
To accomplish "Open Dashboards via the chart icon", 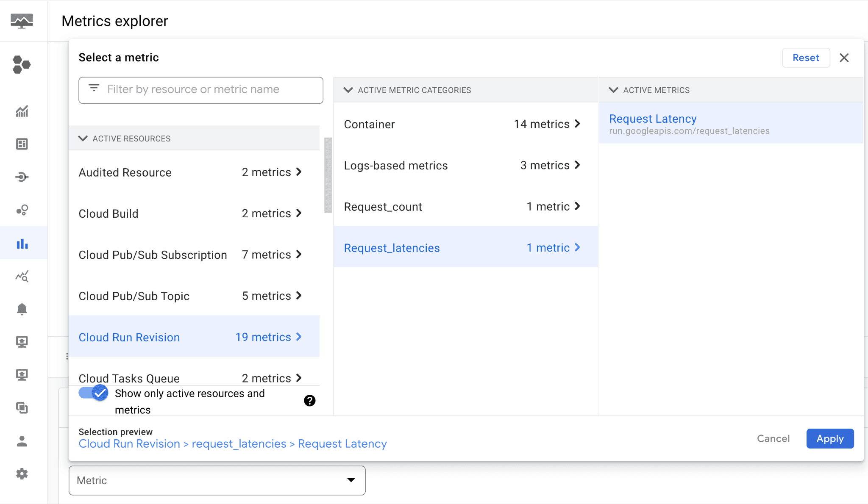I will pyautogui.click(x=22, y=111).
